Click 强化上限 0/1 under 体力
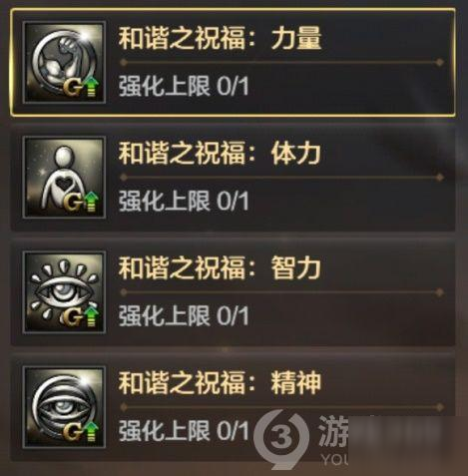This screenshot has width=468, height=476. pos(184,201)
